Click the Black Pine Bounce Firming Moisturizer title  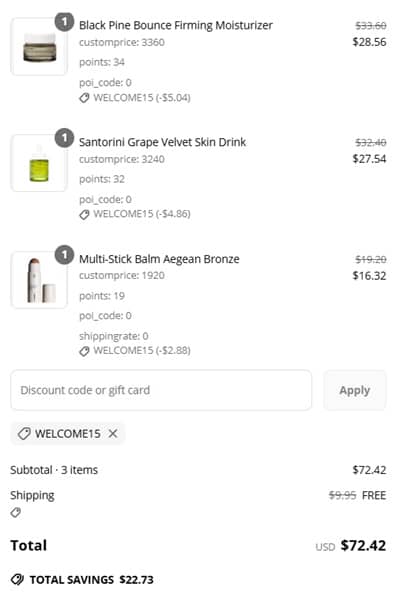click(176, 25)
